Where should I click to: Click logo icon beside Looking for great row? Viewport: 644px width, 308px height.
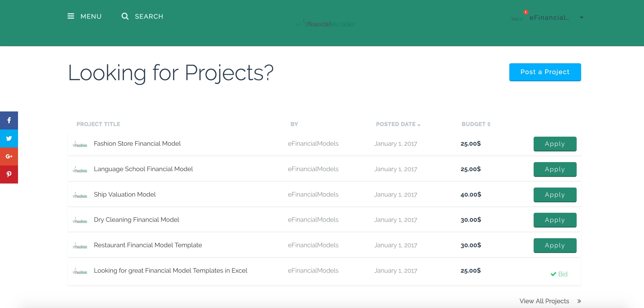coord(80,272)
